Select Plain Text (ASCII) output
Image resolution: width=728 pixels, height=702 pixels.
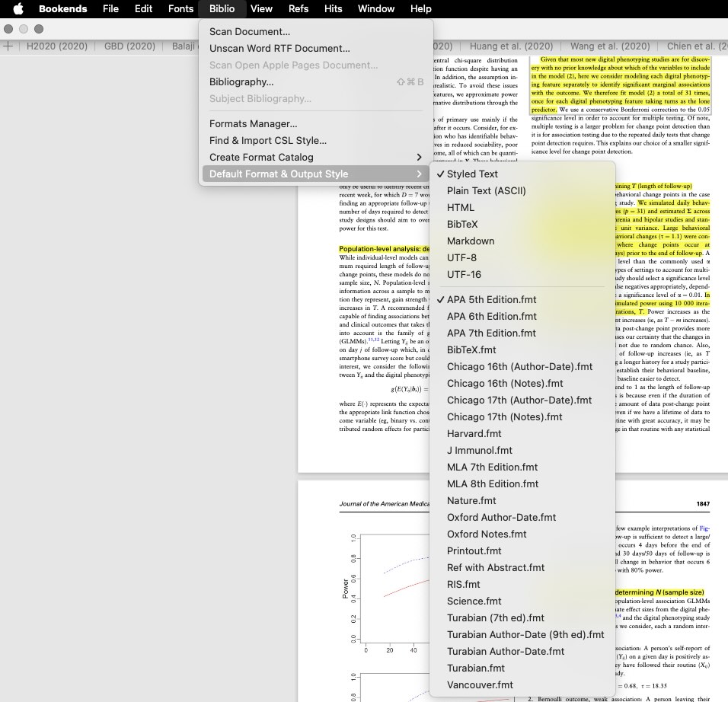[522, 190]
